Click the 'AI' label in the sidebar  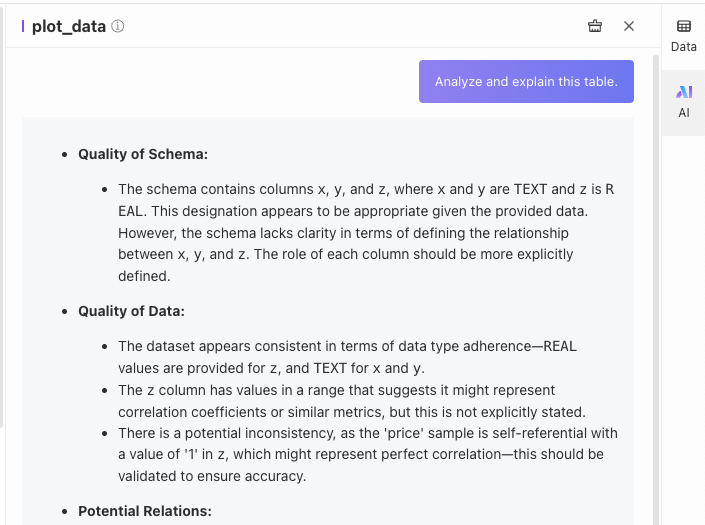tap(684, 113)
